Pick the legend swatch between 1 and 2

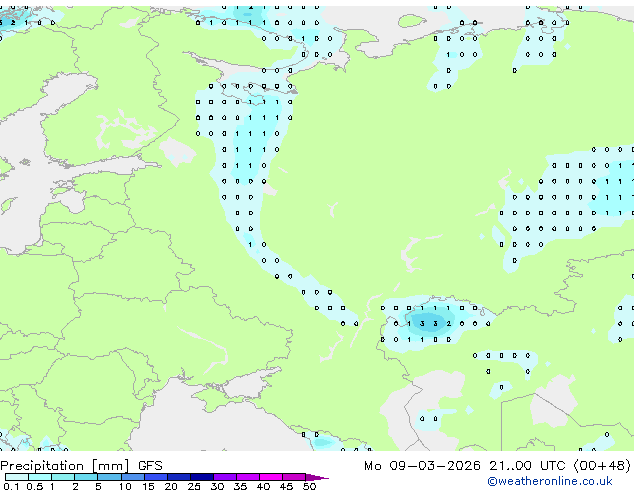63,477
